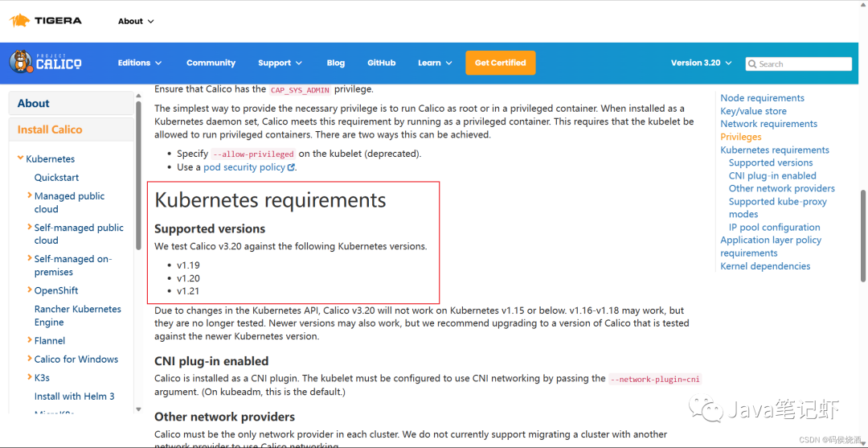Viewport: 868px width, 448px height.
Task: Click the v1.19 list item
Action: (x=188, y=265)
